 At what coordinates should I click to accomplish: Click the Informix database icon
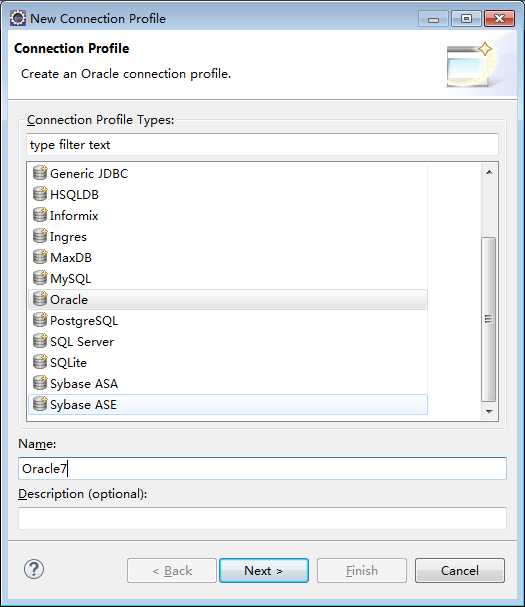tap(40, 215)
